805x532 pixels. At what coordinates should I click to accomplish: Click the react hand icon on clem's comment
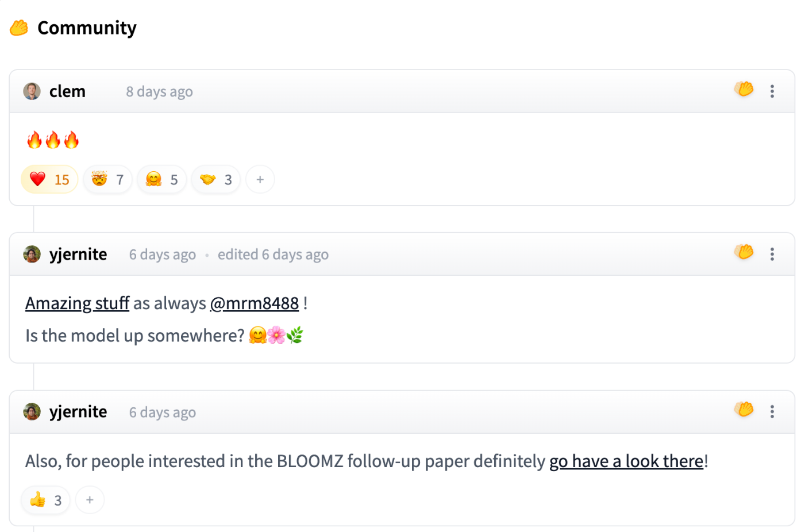click(x=744, y=89)
